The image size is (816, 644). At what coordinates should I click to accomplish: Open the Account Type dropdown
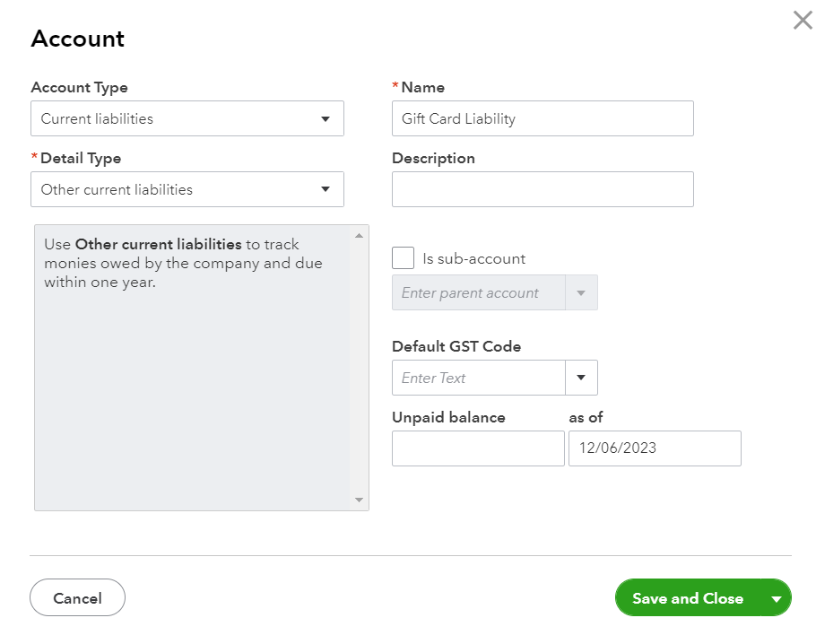pos(187,118)
